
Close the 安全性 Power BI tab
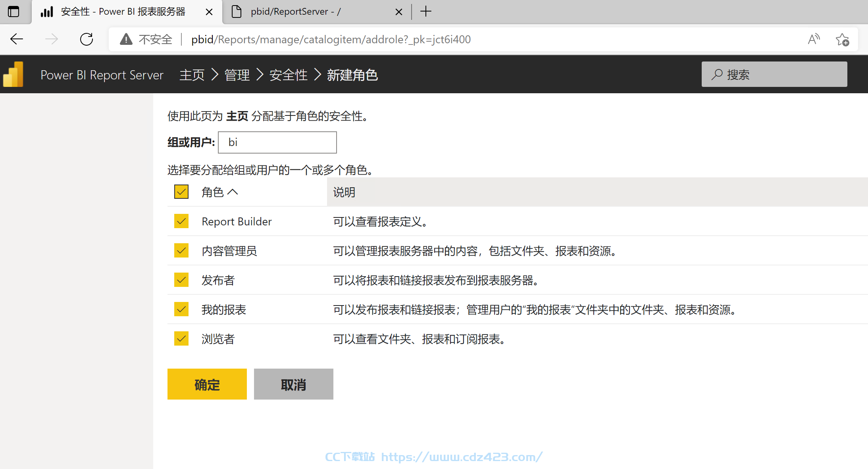(209, 12)
